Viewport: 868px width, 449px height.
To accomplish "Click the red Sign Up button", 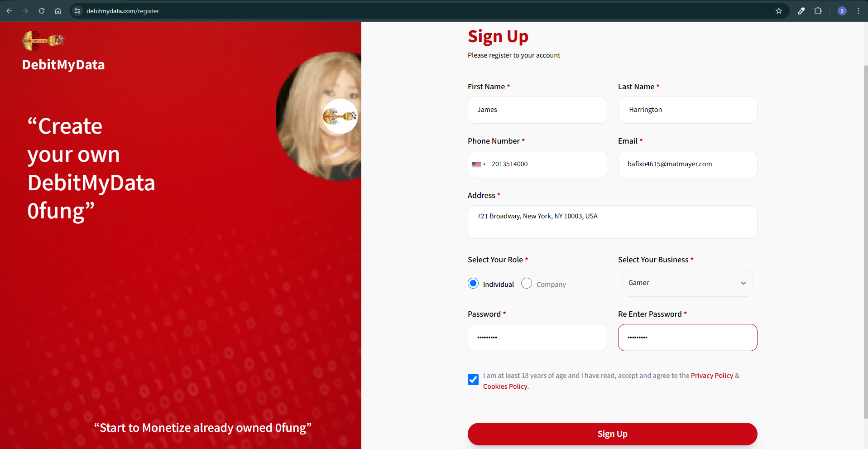I will point(612,434).
